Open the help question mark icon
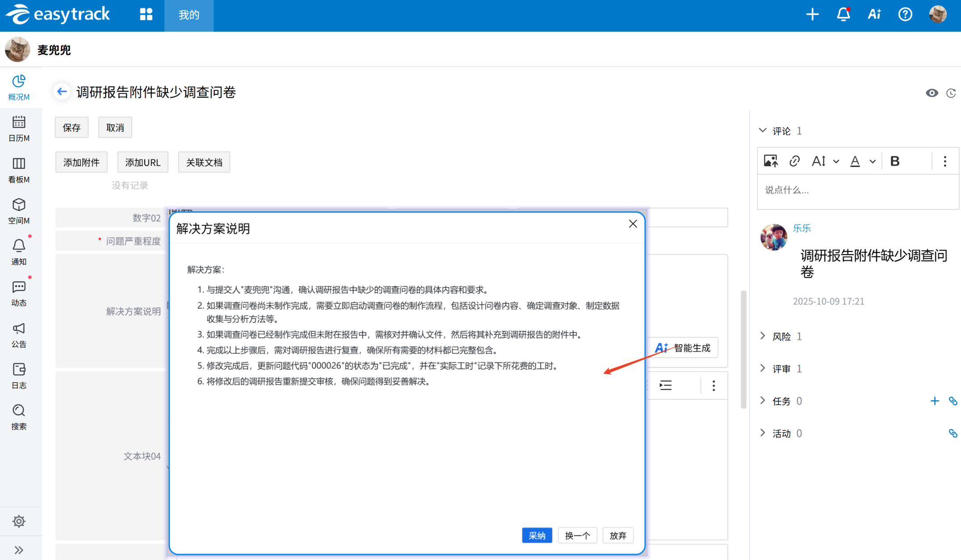The image size is (961, 560). [x=905, y=15]
